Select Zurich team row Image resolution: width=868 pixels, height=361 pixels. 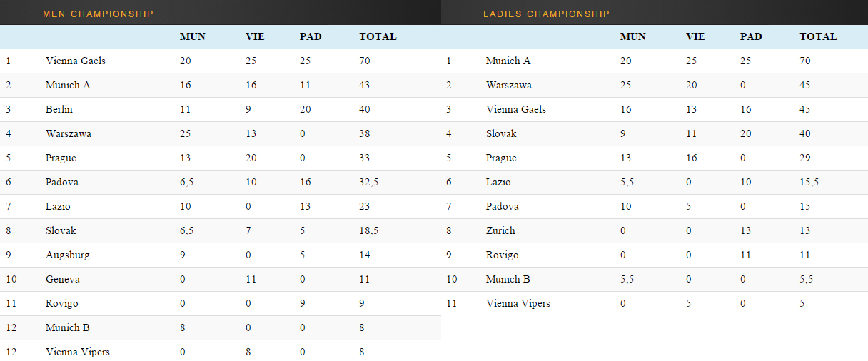(500, 230)
